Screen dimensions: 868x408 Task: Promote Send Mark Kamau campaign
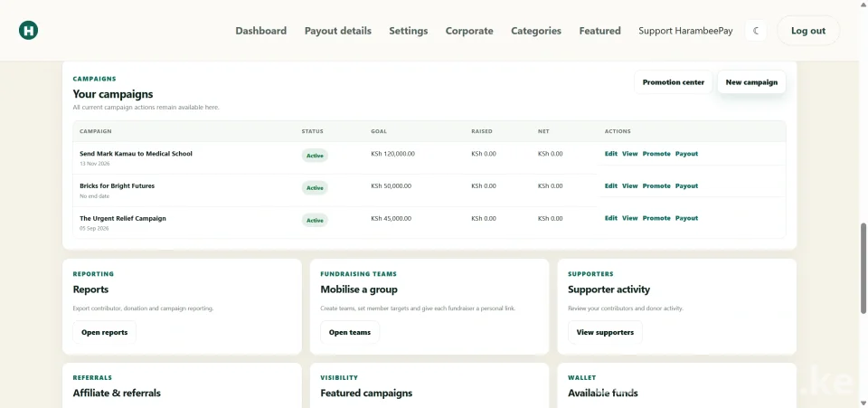[x=656, y=154]
